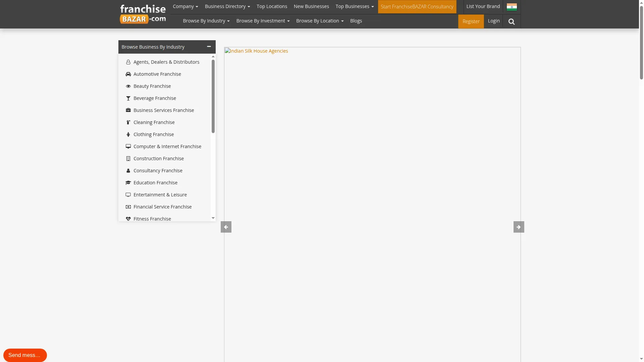
Task: Advance carousel with right arrow
Action: tap(519, 227)
